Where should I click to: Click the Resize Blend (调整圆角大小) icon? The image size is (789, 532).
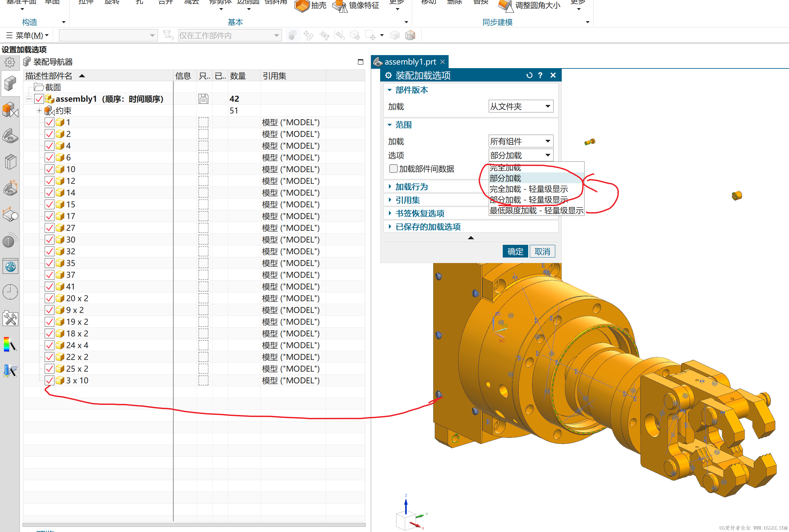click(506, 6)
